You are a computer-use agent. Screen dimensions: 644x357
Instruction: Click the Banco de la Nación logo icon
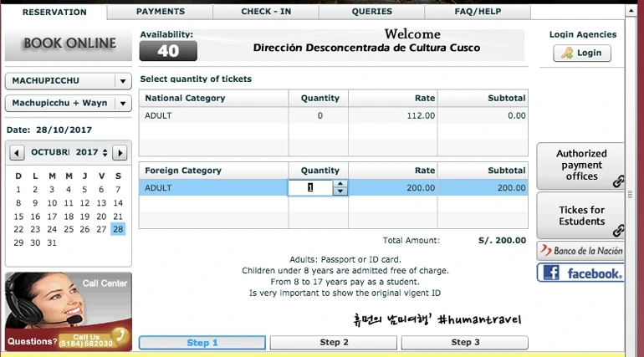point(546,250)
